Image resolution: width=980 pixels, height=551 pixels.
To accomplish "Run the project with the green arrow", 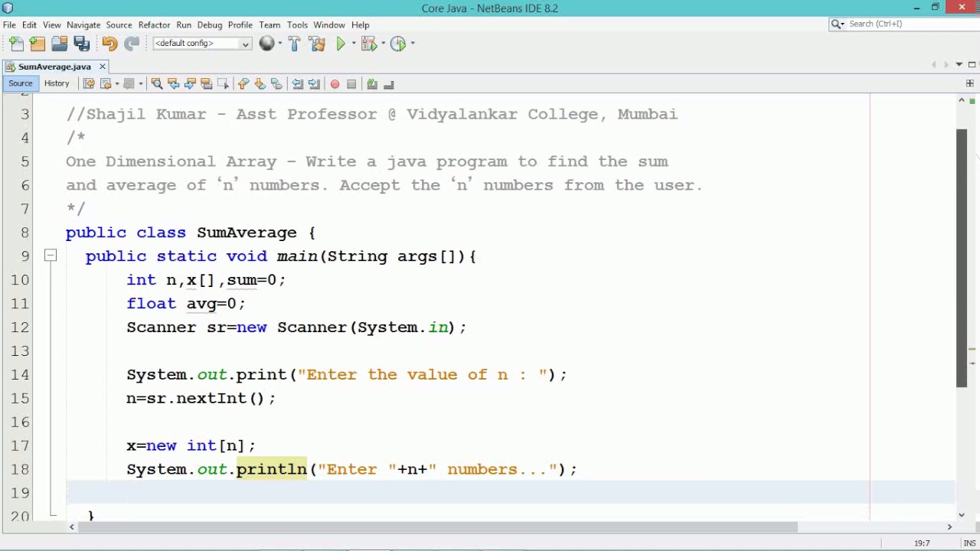I will [x=341, y=44].
